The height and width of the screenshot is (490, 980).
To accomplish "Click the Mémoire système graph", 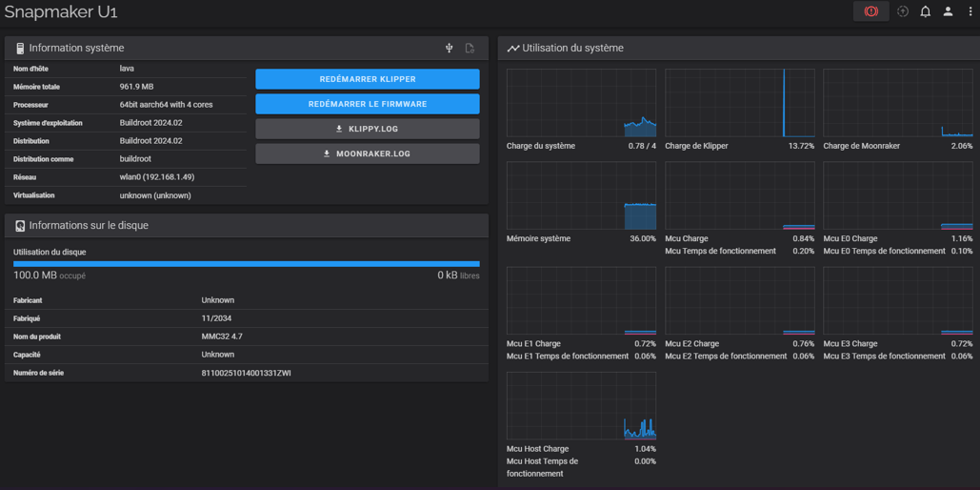I will (x=581, y=195).
